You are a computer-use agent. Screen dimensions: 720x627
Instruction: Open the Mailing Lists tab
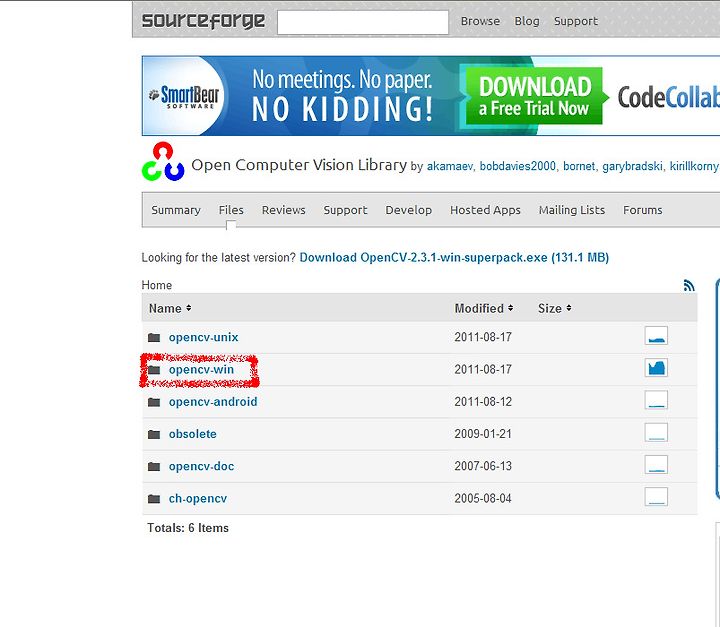click(572, 210)
